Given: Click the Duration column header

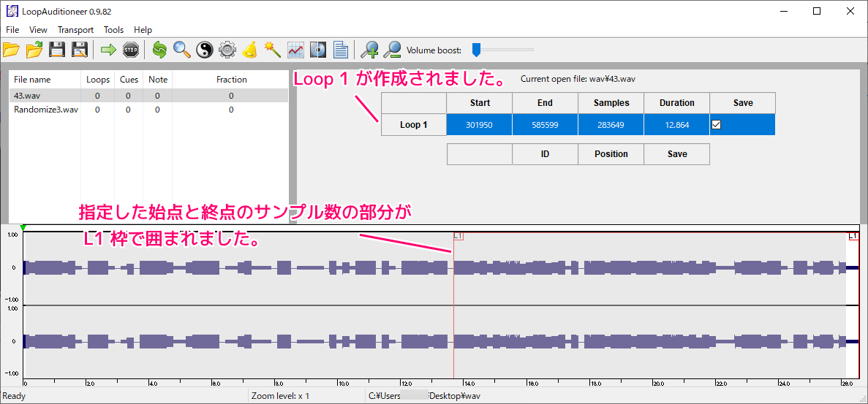Looking at the screenshot, I should [676, 103].
